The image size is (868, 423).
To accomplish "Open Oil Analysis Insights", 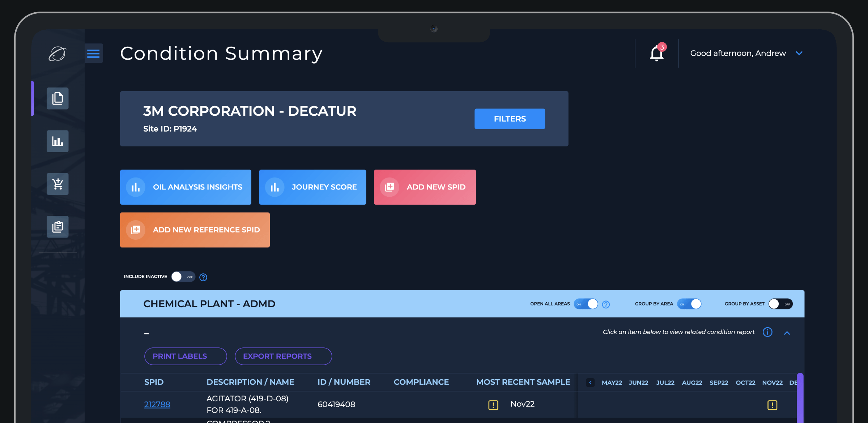I will click(186, 187).
